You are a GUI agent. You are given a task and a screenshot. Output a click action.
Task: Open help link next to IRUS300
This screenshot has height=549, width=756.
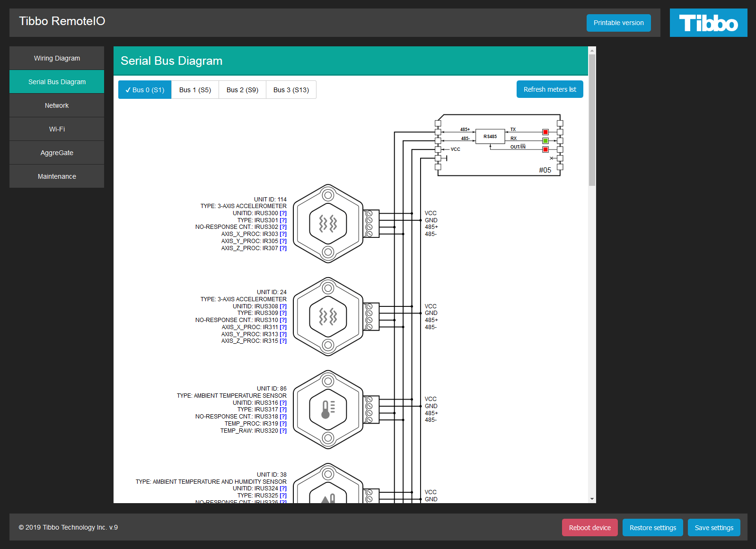click(x=283, y=213)
